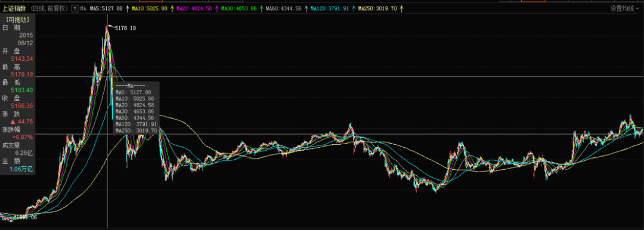The image size is (644, 230).
Task: Click the gray MA60 up-arrow indicator
Action: pyautogui.click(x=306, y=8)
